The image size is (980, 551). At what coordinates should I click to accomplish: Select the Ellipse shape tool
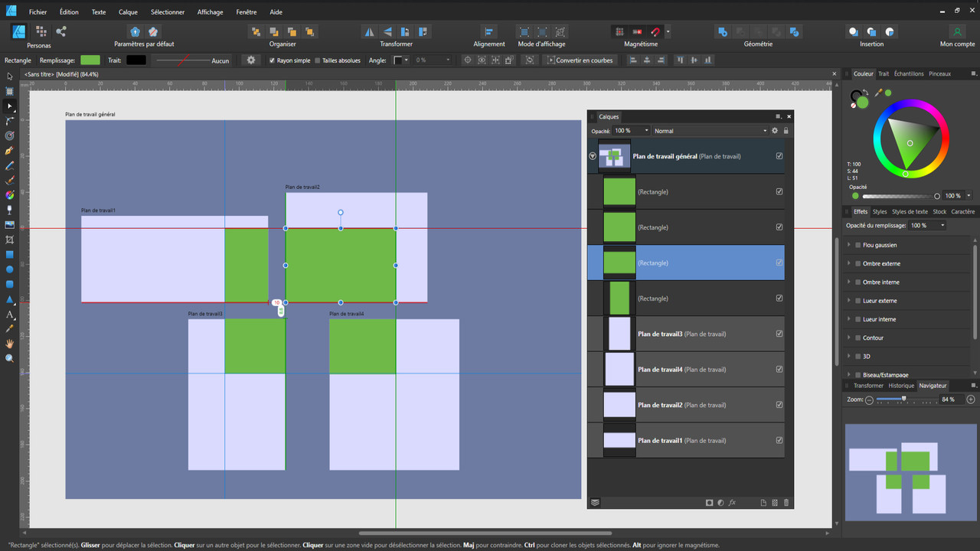10,269
